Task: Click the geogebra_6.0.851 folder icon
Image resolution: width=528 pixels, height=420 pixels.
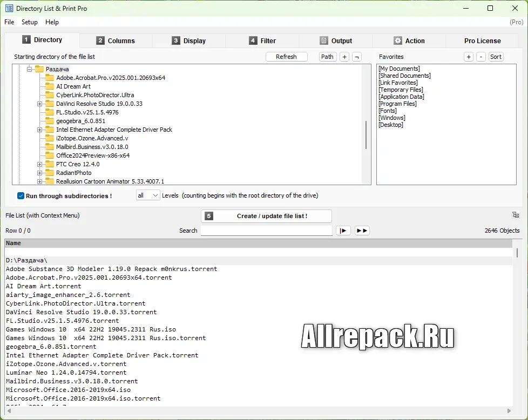Action: 50,121
